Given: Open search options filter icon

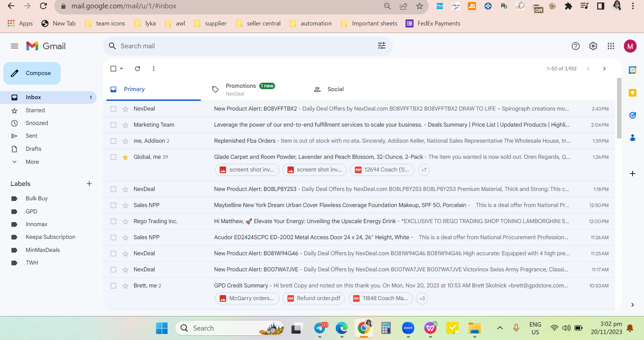Looking at the screenshot, I should 382,46.
